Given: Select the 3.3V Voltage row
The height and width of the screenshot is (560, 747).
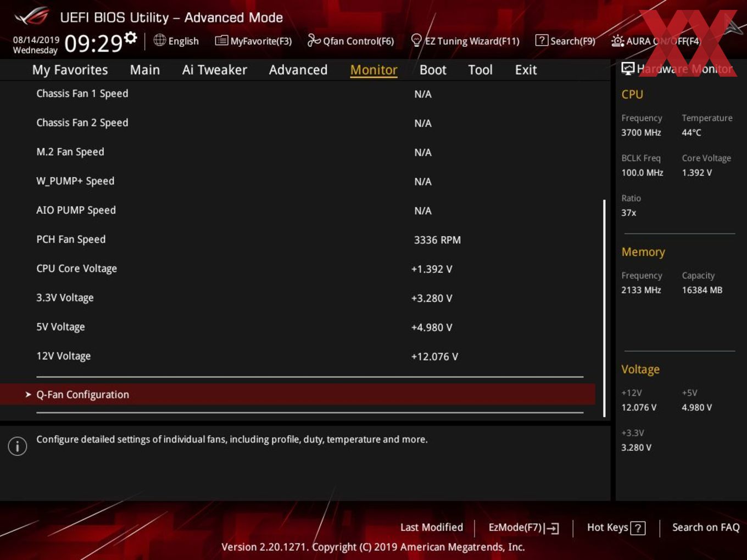Looking at the screenshot, I should click(297, 298).
